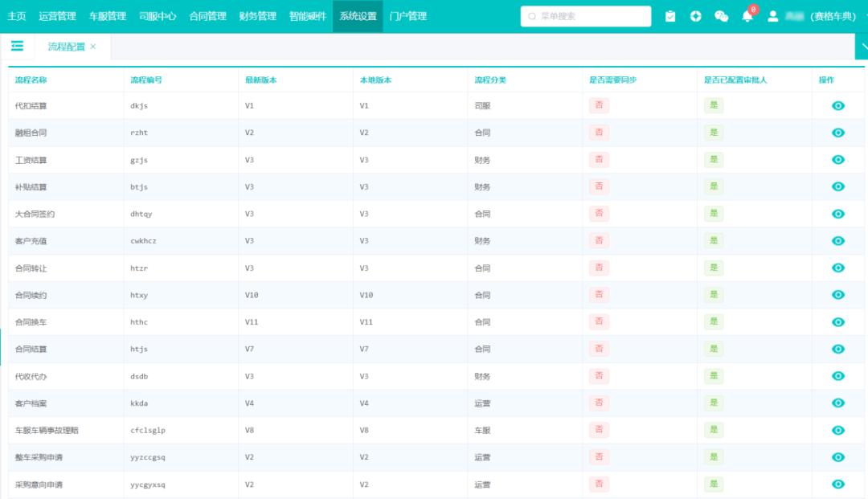Click the 否 sync tag in 代扣结算 row

coord(599,105)
